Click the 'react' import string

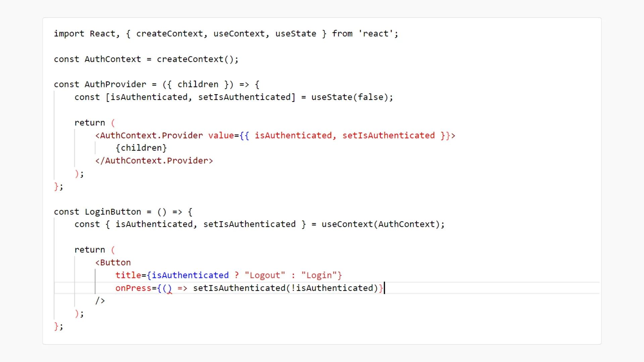[x=376, y=34]
